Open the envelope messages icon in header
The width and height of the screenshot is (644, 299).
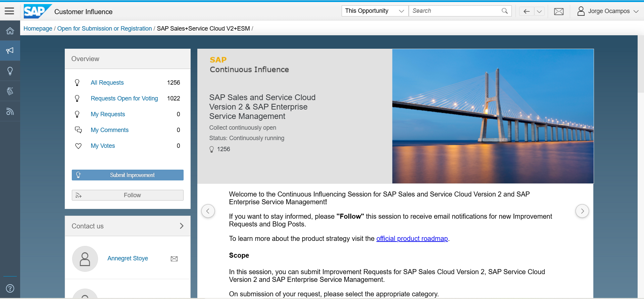pos(559,11)
